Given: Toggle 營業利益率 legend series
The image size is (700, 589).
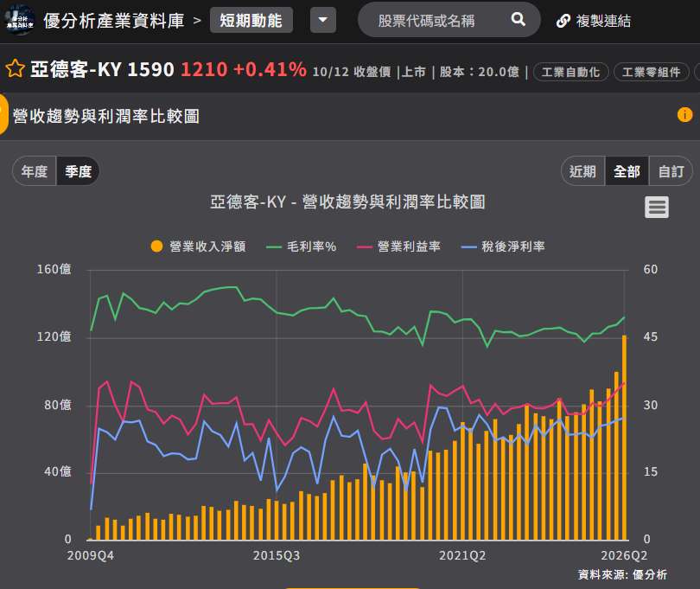Looking at the screenshot, I should click(x=398, y=246).
